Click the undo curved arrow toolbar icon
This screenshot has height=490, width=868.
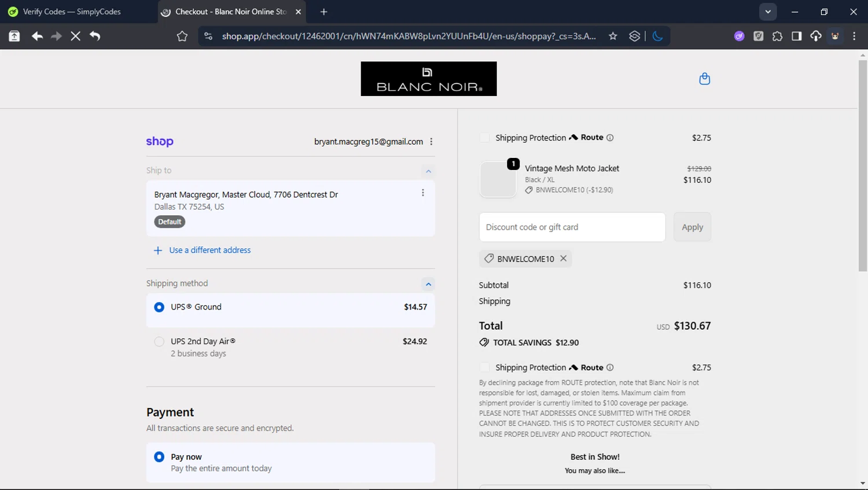(x=95, y=36)
